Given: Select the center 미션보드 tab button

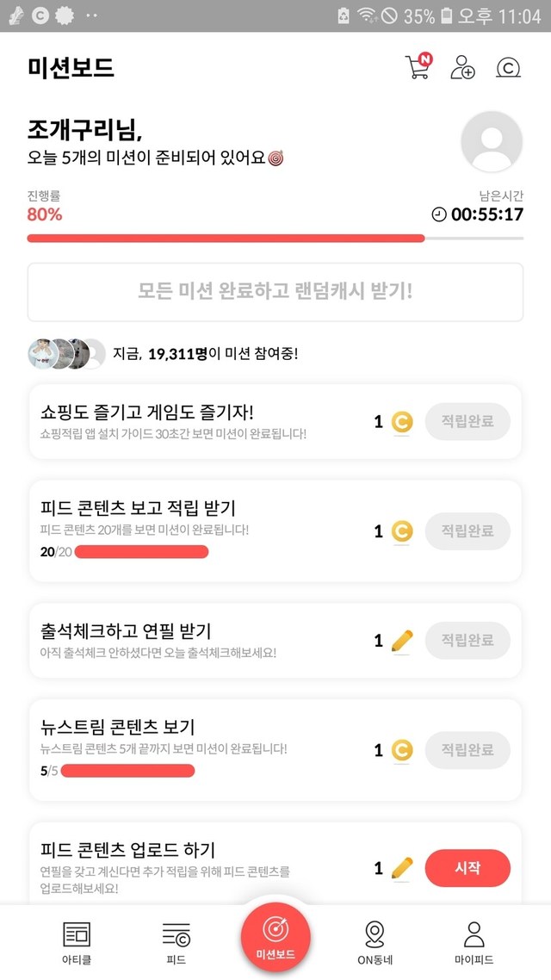Looking at the screenshot, I should tap(275, 935).
